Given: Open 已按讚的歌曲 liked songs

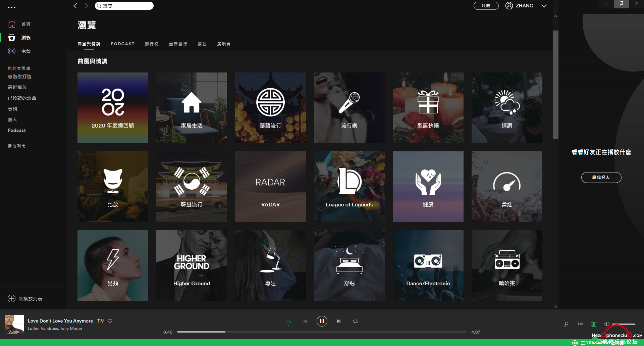Looking at the screenshot, I should [22, 98].
